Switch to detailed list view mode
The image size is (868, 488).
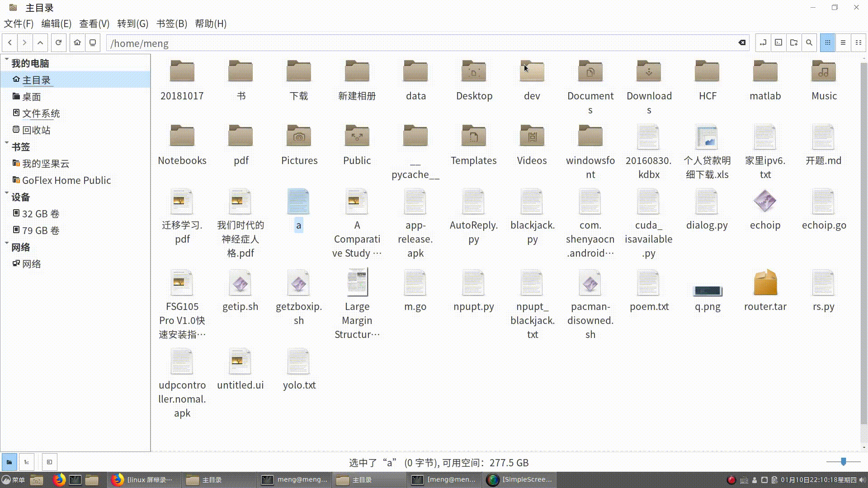[843, 42]
